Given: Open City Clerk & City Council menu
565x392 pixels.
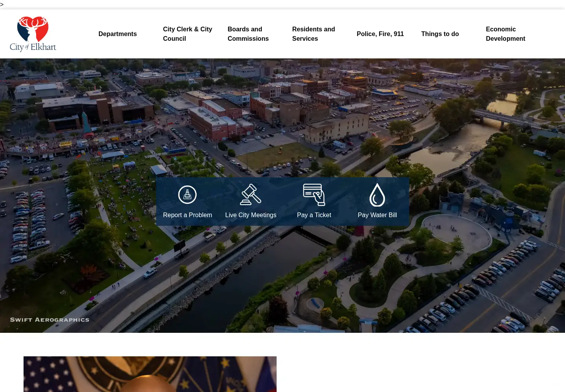Looking at the screenshot, I should click(188, 34).
